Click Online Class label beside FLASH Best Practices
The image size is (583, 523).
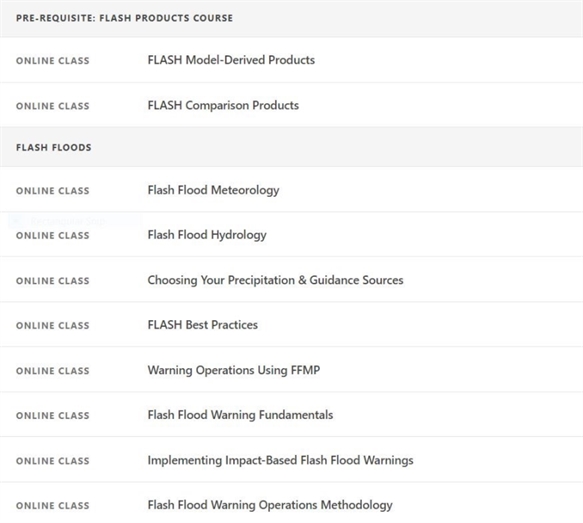(x=52, y=325)
